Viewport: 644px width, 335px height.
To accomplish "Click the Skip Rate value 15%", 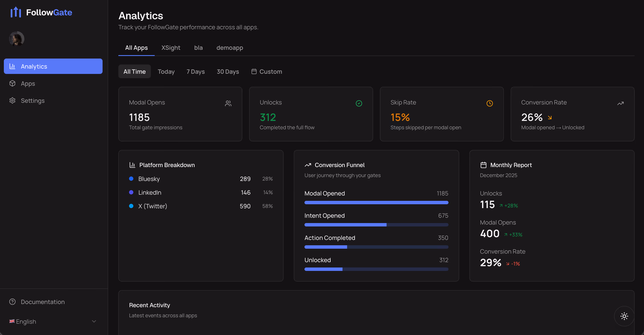I will [x=400, y=117].
